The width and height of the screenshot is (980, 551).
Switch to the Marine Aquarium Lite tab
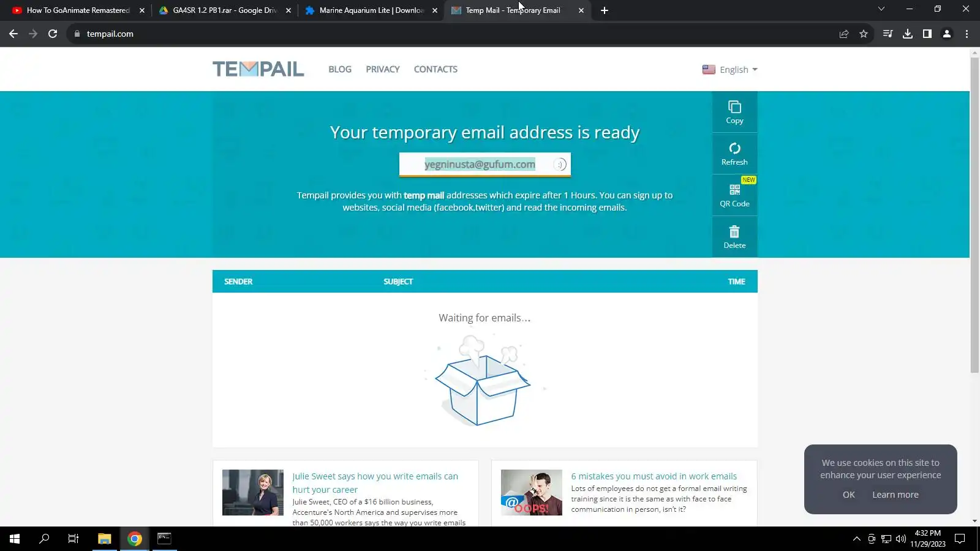tap(371, 10)
